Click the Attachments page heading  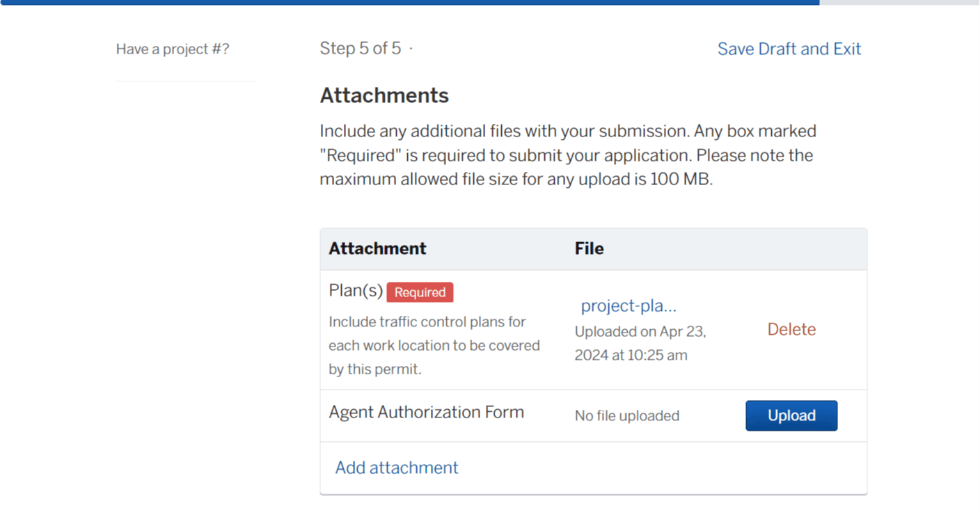(x=384, y=95)
